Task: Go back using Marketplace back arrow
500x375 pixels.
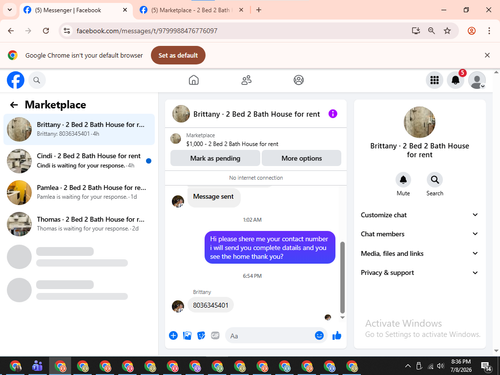Action: click(x=14, y=105)
